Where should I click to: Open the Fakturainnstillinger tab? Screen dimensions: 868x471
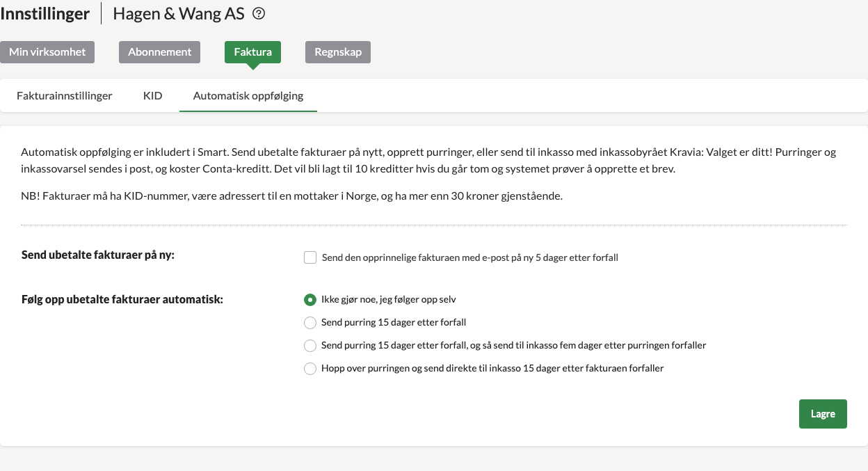click(x=65, y=96)
